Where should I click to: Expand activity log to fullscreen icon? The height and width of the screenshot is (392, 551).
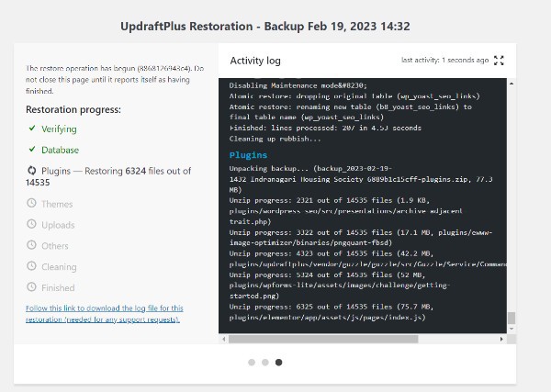499,61
